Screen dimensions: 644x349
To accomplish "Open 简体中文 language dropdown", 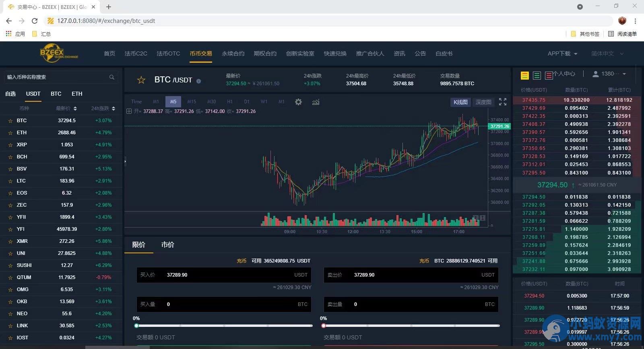I will (x=607, y=53).
